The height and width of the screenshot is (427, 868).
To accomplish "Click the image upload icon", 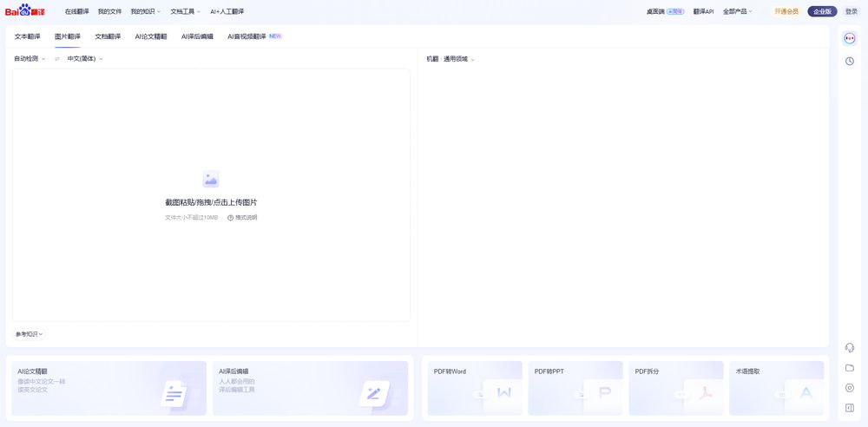I will [x=210, y=179].
